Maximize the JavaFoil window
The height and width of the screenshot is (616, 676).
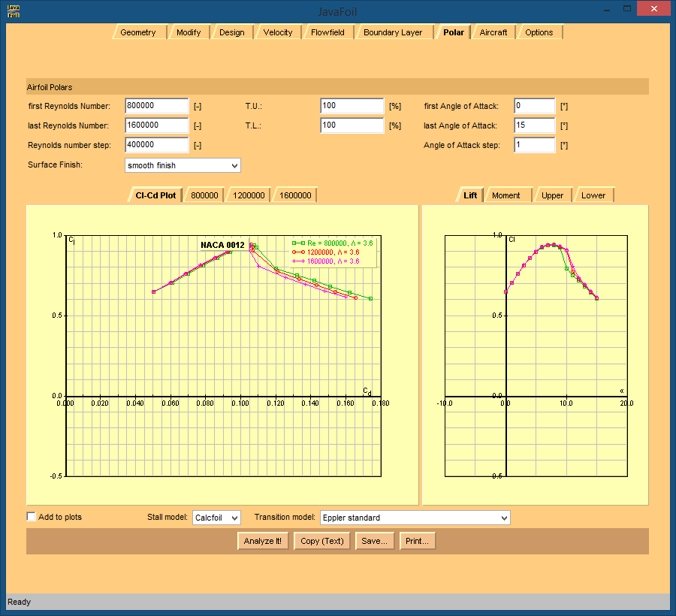tap(627, 9)
